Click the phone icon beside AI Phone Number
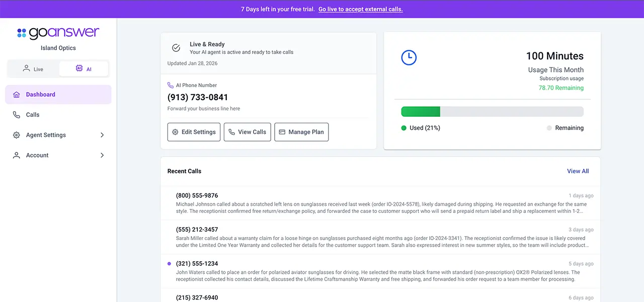 pos(170,85)
